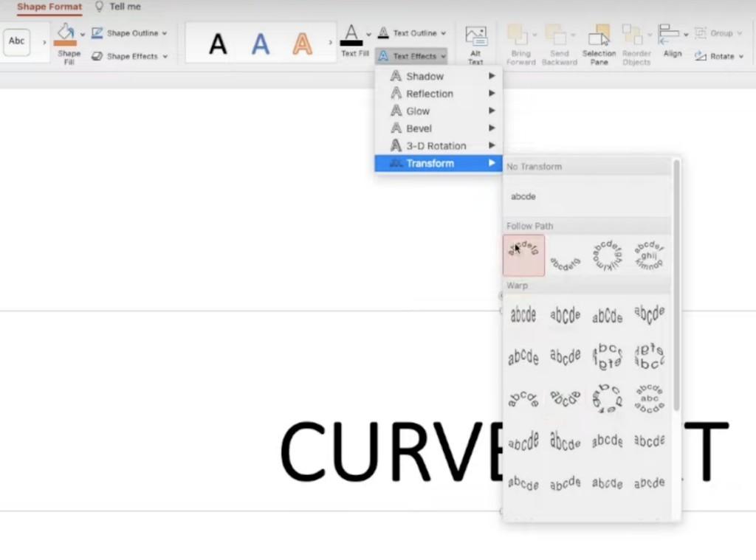Click the Text Fill letter icon
The width and height of the screenshot is (756, 560).
coord(351,34)
